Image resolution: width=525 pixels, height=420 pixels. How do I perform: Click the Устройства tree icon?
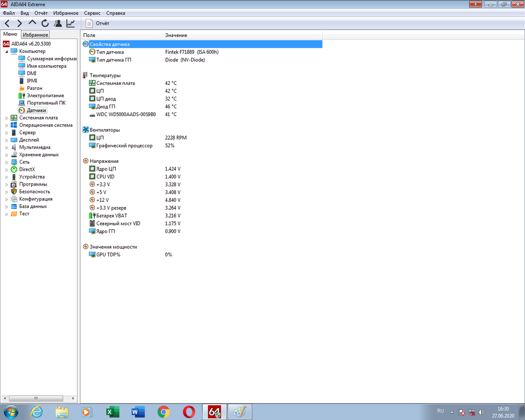point(14,177)
